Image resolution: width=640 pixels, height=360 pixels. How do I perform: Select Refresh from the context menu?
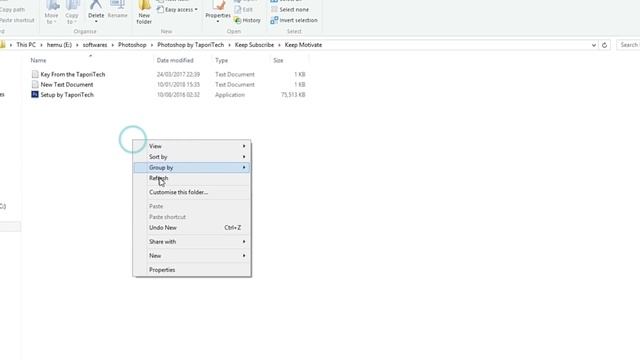[x=192, y=178]
